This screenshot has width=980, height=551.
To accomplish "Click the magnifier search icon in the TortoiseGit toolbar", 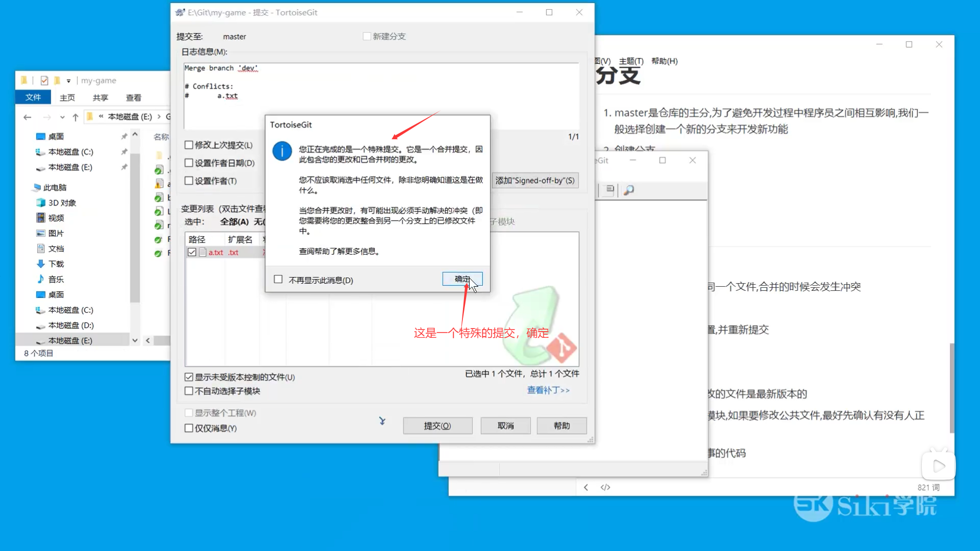I will (629, 190).
